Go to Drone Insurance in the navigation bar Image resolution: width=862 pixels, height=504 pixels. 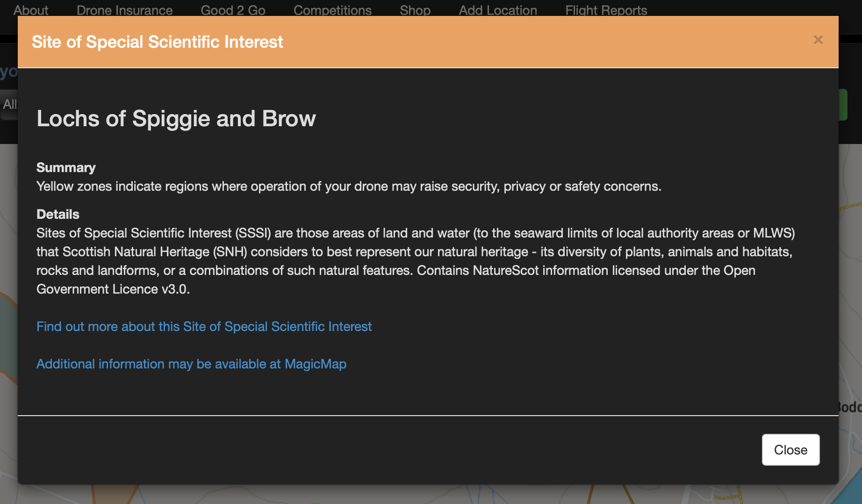(124, 10)
